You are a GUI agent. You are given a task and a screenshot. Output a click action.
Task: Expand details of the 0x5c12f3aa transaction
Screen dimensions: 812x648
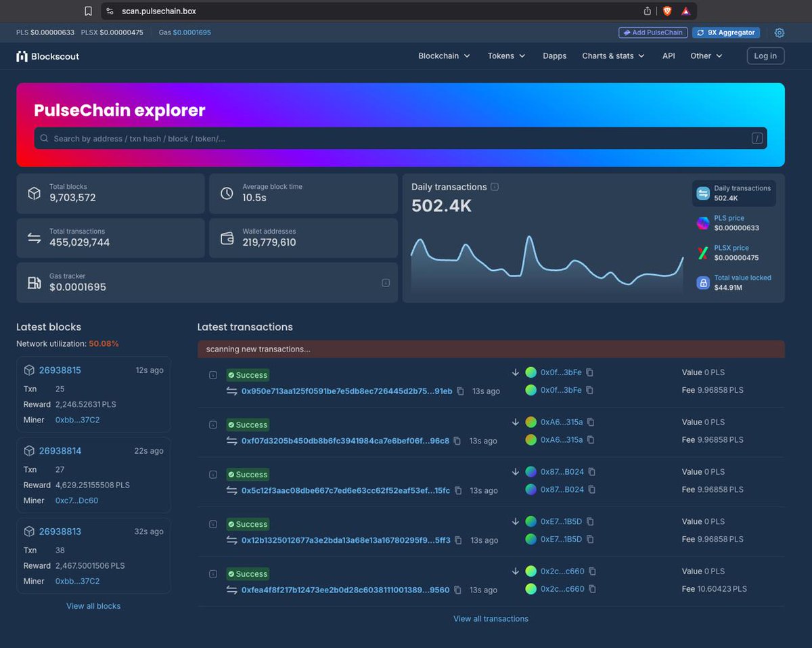point(213,475)
